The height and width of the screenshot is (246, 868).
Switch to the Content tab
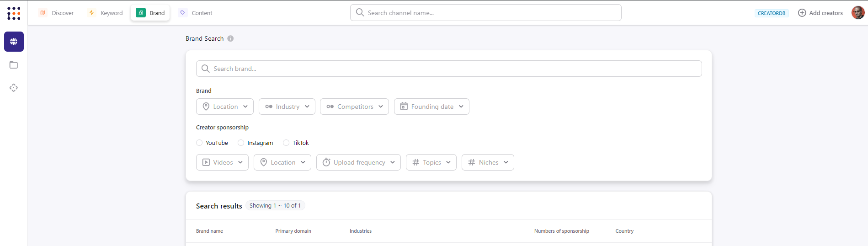tap(196, 13)
